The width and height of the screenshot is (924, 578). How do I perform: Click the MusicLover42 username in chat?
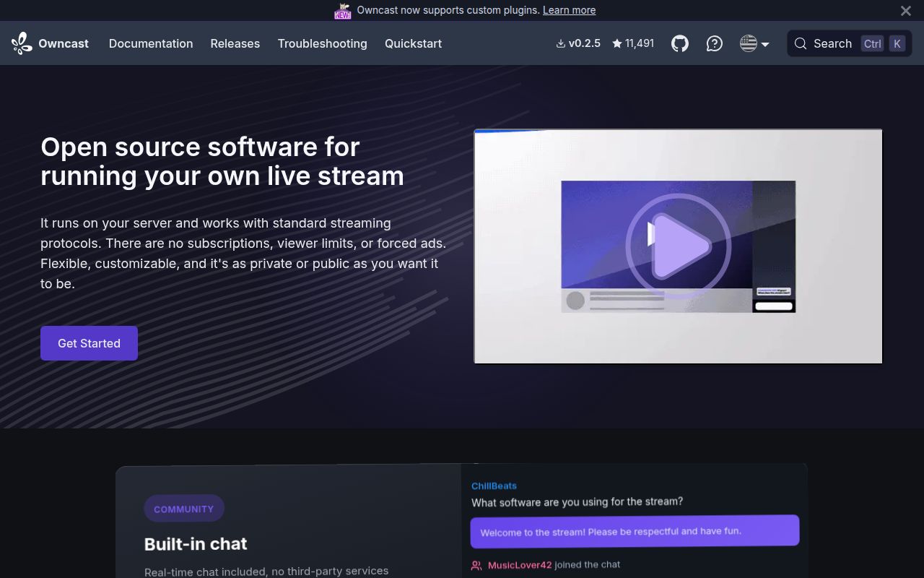tap(520, 565)
